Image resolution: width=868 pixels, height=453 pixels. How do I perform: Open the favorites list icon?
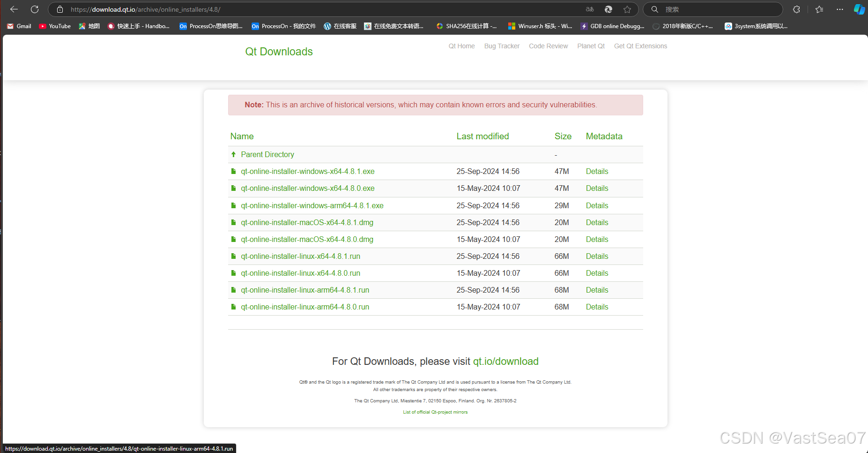point(819,9)
